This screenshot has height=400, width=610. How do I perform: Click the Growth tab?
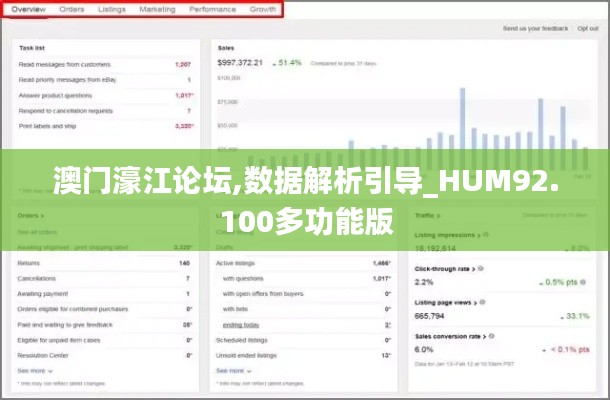point(262,9)
